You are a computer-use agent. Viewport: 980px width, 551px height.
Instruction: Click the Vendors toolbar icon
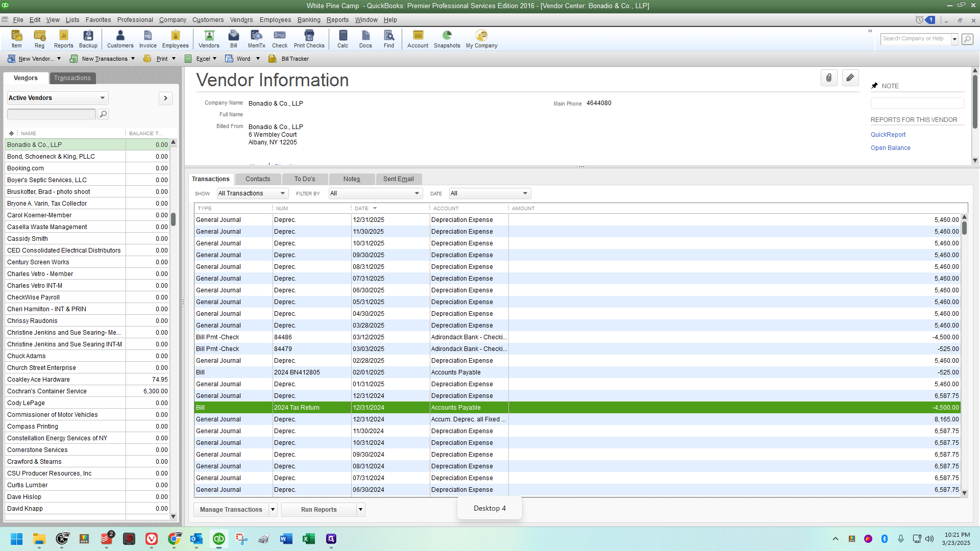pos(209,39)
